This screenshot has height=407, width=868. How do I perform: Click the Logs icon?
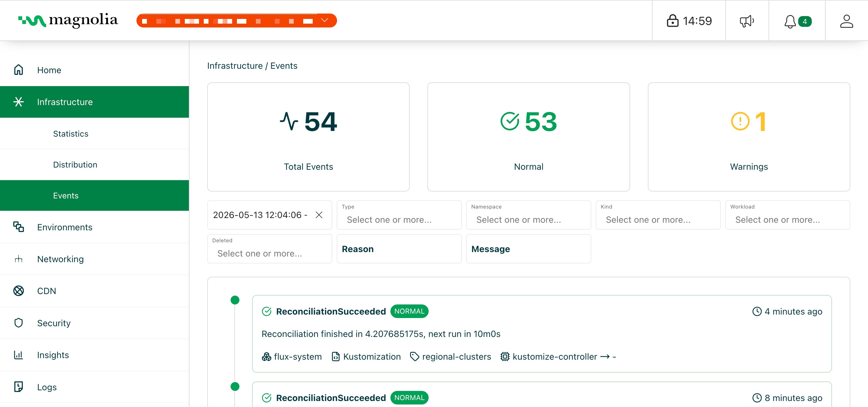point(19,387)
